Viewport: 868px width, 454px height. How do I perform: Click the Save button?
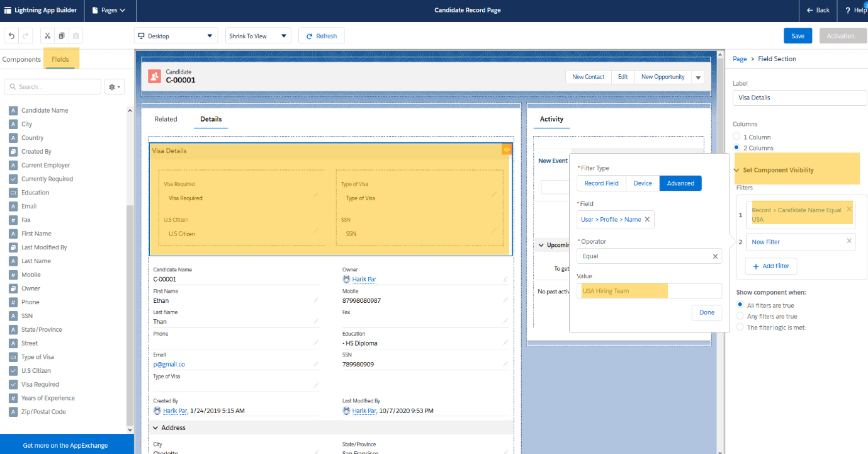798,36
